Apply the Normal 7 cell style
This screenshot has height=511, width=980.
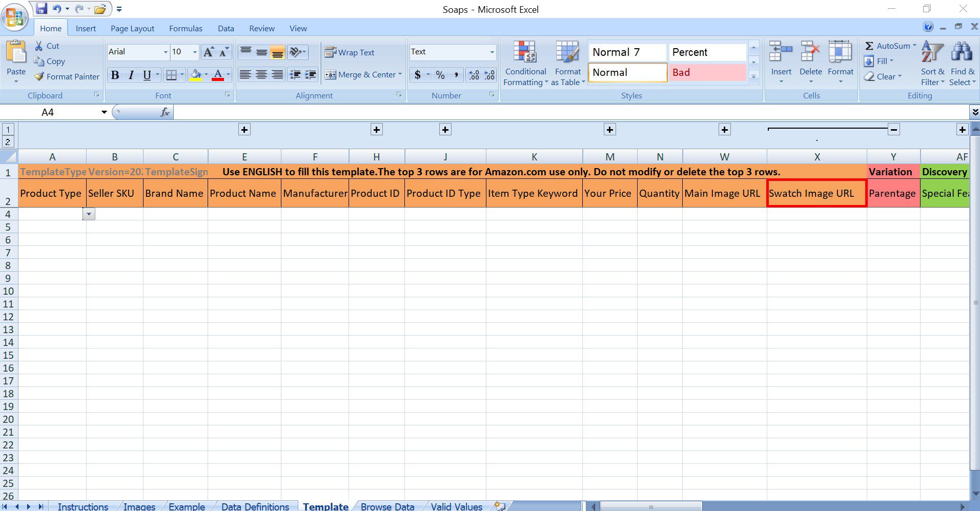(627, 52)
